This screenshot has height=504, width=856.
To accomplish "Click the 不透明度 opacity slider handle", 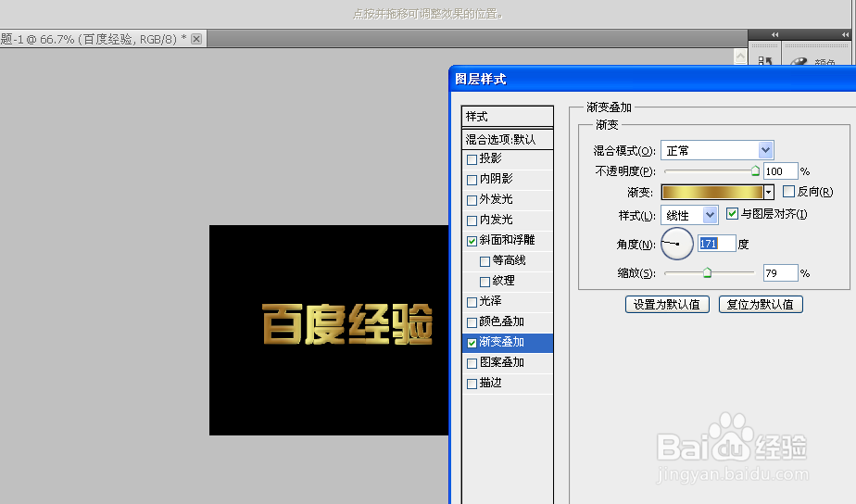I will click(755, 170).
